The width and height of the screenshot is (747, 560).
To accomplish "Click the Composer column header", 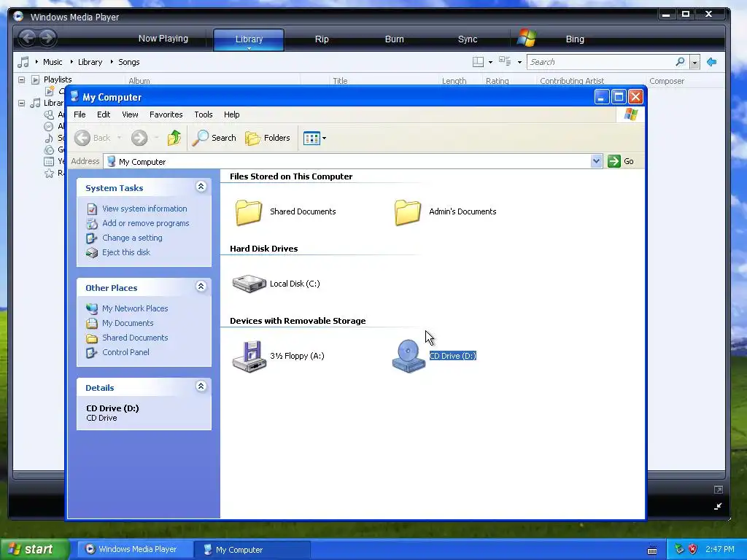I will click(x=667, y=81).
